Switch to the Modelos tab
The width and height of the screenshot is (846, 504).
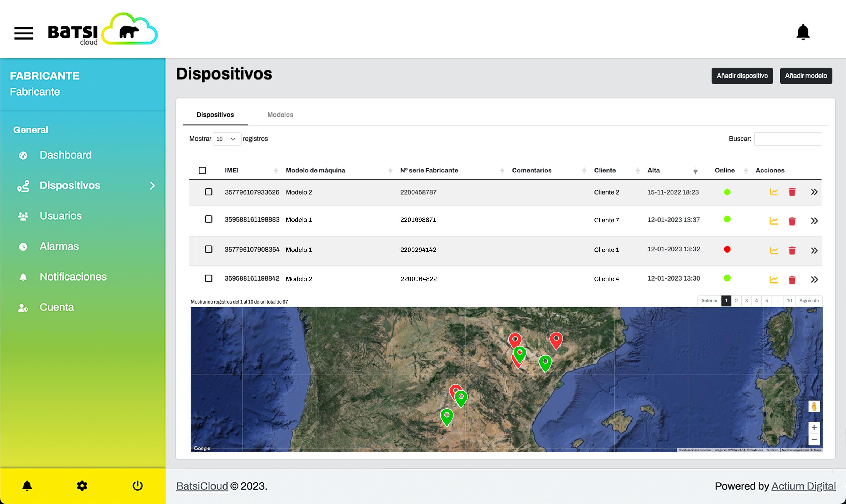[x=280, y=115]
